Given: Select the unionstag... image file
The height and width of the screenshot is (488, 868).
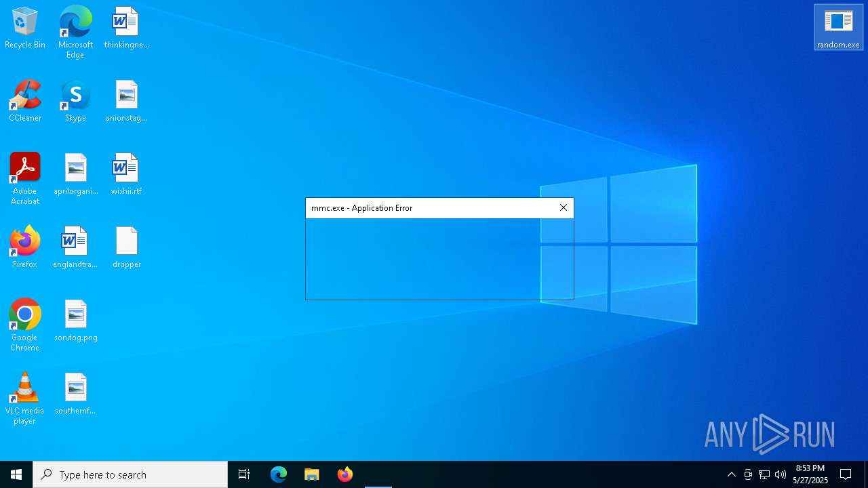Looking at the screenshot, I should coord(126,102).
